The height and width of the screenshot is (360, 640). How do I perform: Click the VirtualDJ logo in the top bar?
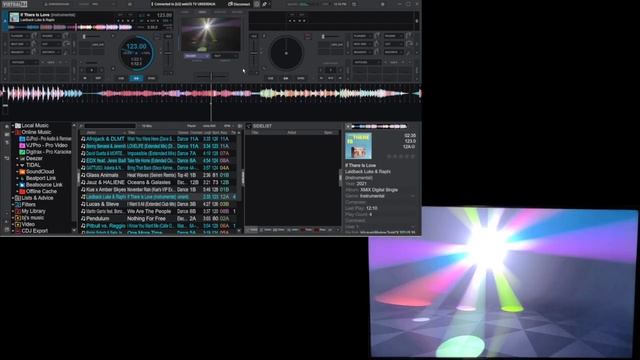pyautogui.click(x=14, y=4)
